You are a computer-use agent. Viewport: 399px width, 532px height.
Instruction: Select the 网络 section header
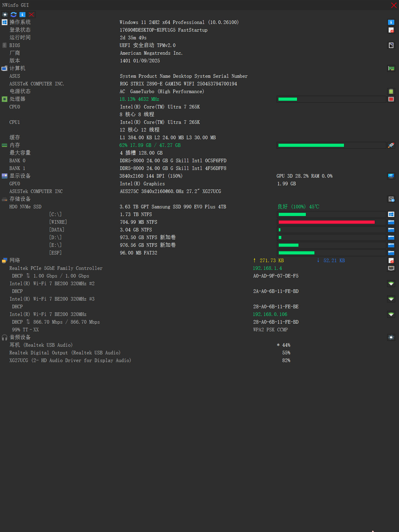(x=15, y=260)
